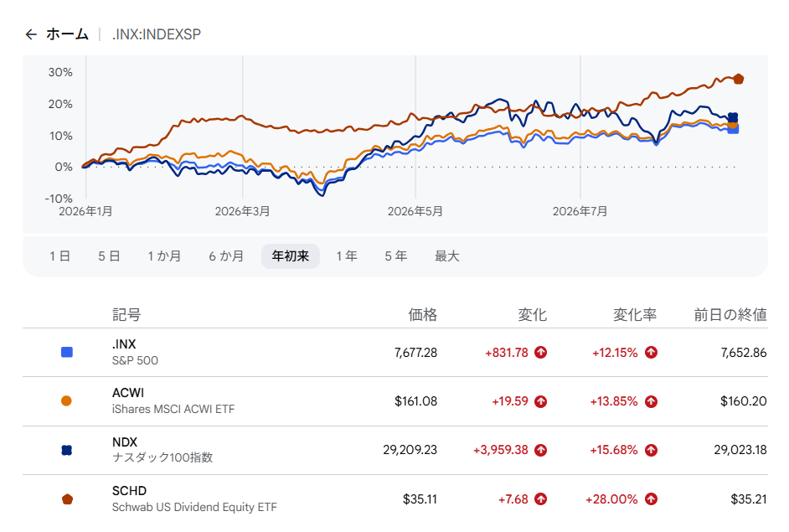Click the blue square .INX legend icon
This screenshot has height=532, width=789.
[x=66, y=353]
